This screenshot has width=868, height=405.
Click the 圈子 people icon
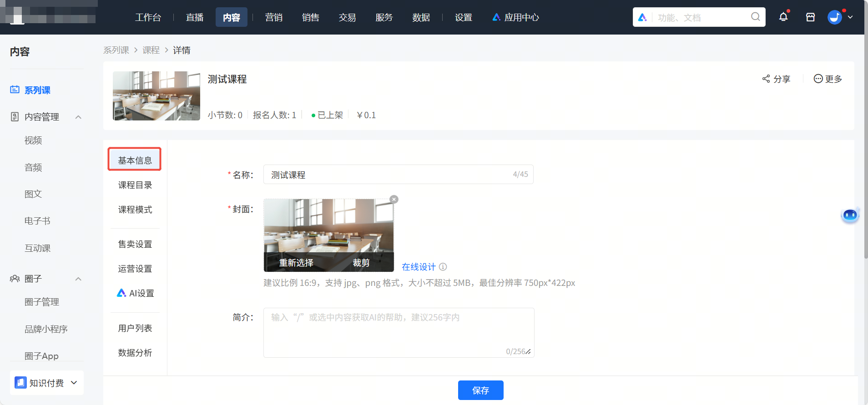coord(15,279)
